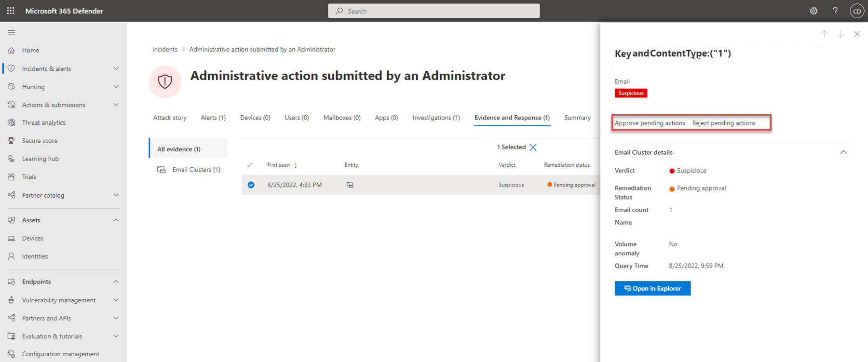The image size is (868, 362).
Task: Sort by the First seen column header
Action: point(282,165)
